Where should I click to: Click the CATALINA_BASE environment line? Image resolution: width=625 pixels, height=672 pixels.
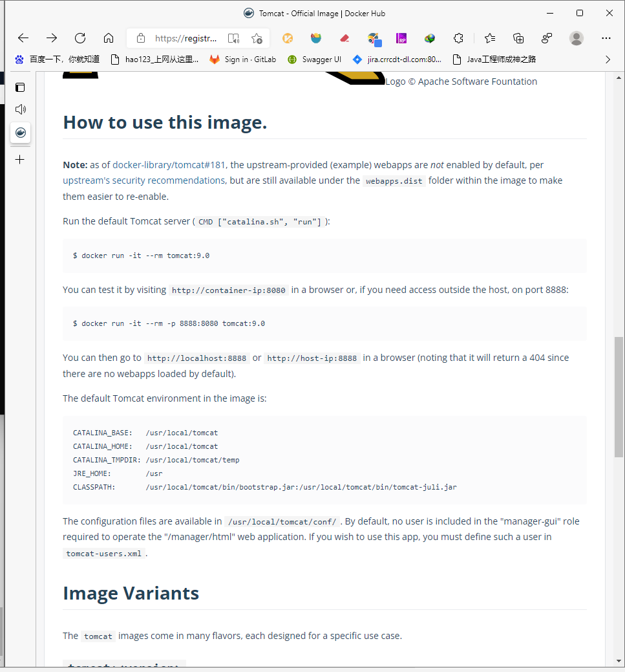tap(145, 433)
